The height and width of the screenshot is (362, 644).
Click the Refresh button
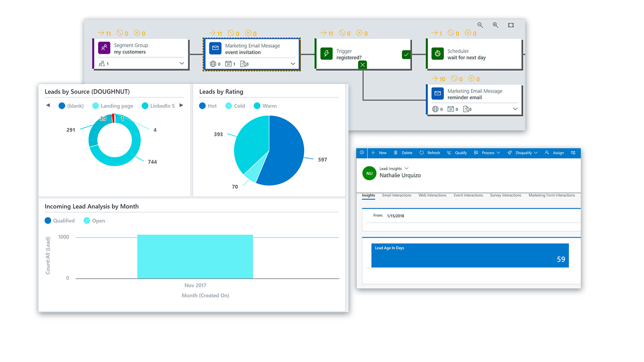click(x=429, y=153)
